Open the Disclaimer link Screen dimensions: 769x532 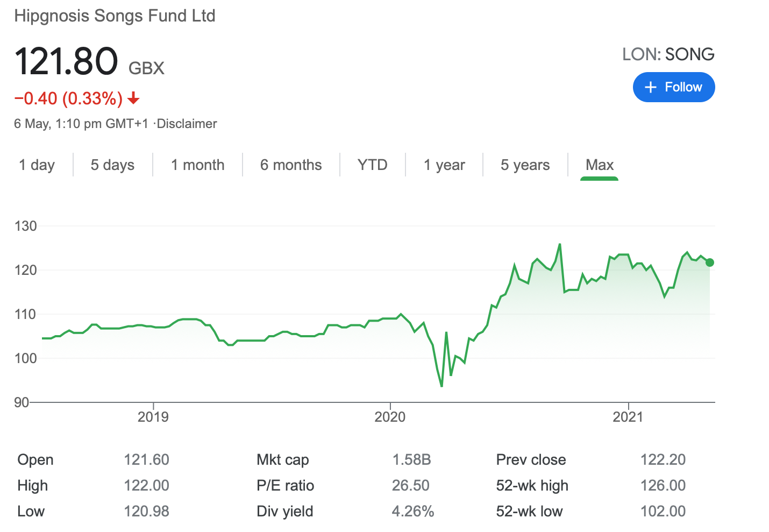tap(187, 124)
